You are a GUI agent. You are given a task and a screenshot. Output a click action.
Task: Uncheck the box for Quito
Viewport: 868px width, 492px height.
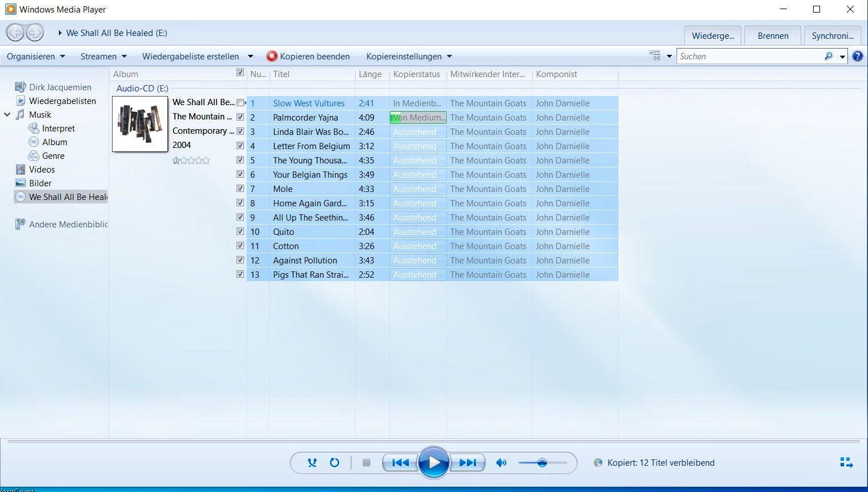240,231
